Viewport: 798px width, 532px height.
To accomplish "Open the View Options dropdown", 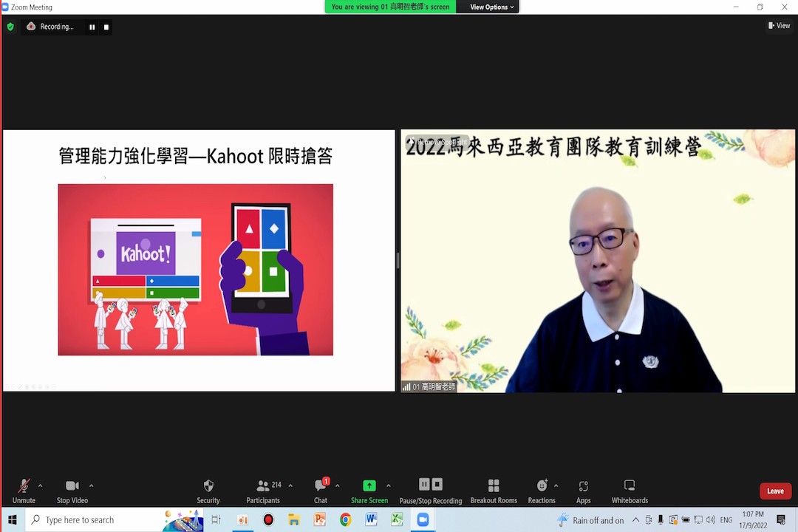I will click(x=491, y=7).
